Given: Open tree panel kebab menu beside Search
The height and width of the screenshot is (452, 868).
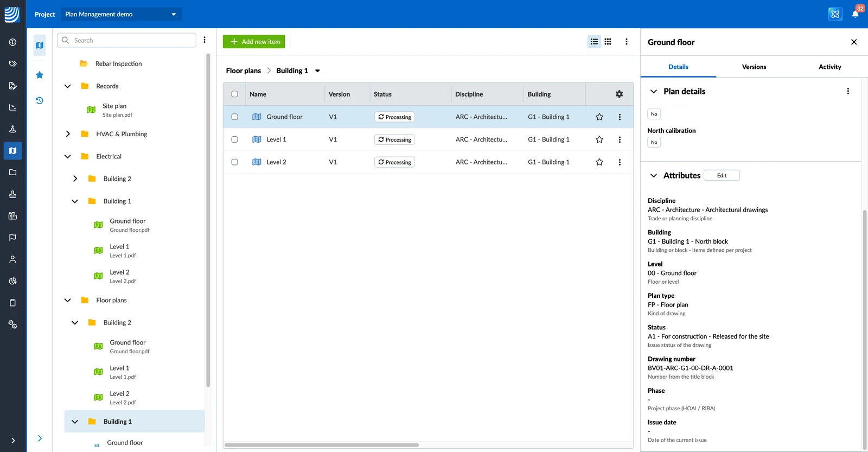Looking at the screenshot, I should click(x=205, y=40).
